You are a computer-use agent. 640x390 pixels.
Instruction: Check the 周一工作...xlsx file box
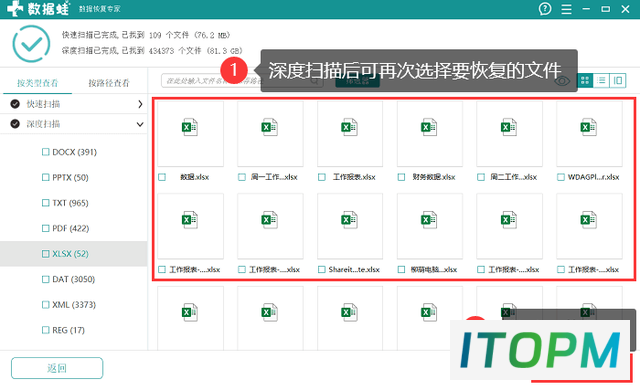[x=242, y=177]
